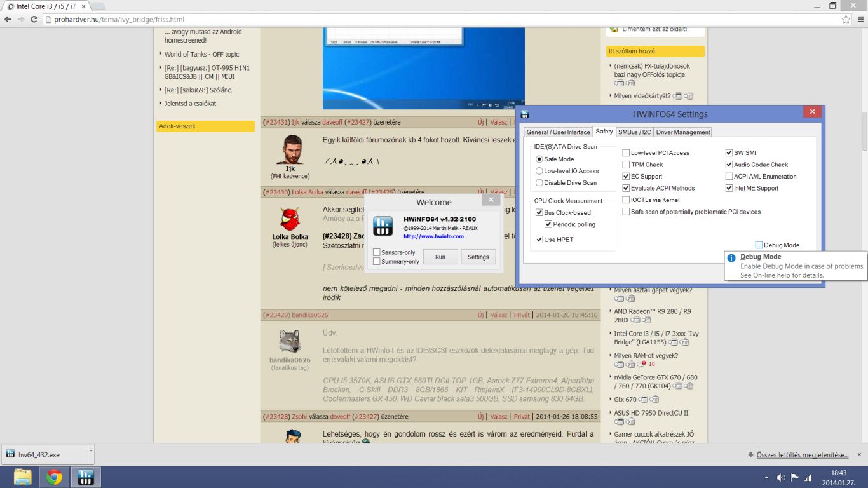Click Privát on Zsohi's post #23428
This screenshot has height=488, width=868.
tap(522, 417)
